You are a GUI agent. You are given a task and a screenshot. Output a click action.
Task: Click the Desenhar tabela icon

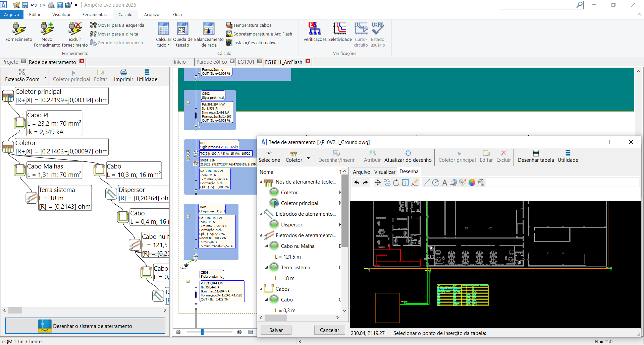(536, 153)
